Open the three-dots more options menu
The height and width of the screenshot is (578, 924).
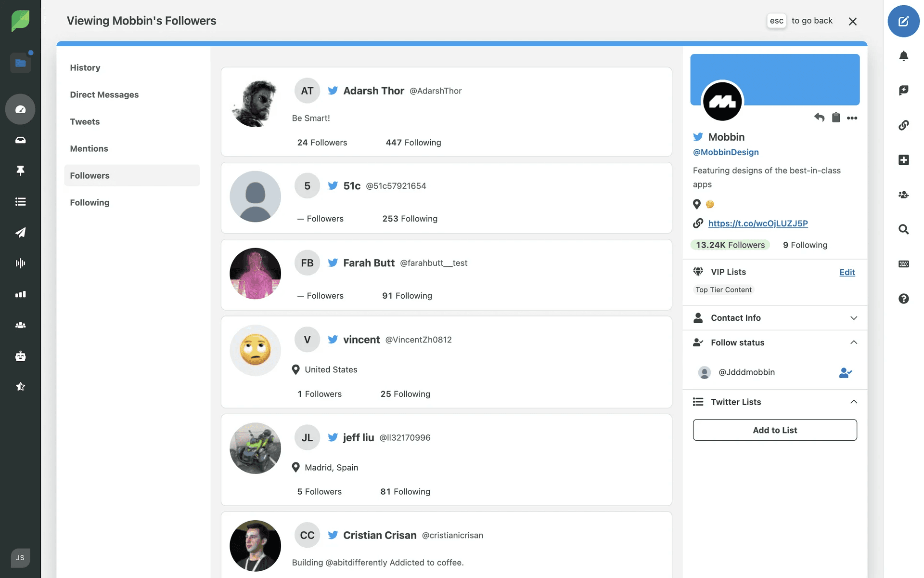coord(852,118)
